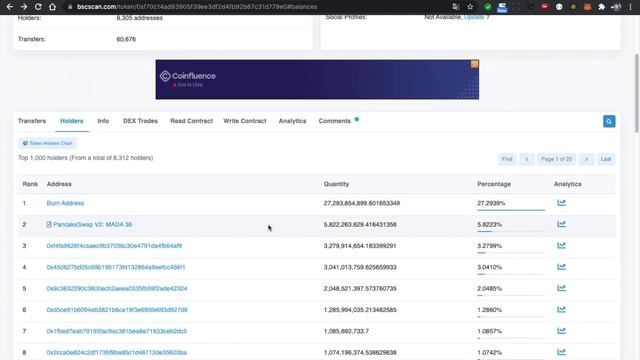Open address 0x2cca0e82... holder link
The image size is (640, 360).
pyautogui.click(x=117, y=352)
